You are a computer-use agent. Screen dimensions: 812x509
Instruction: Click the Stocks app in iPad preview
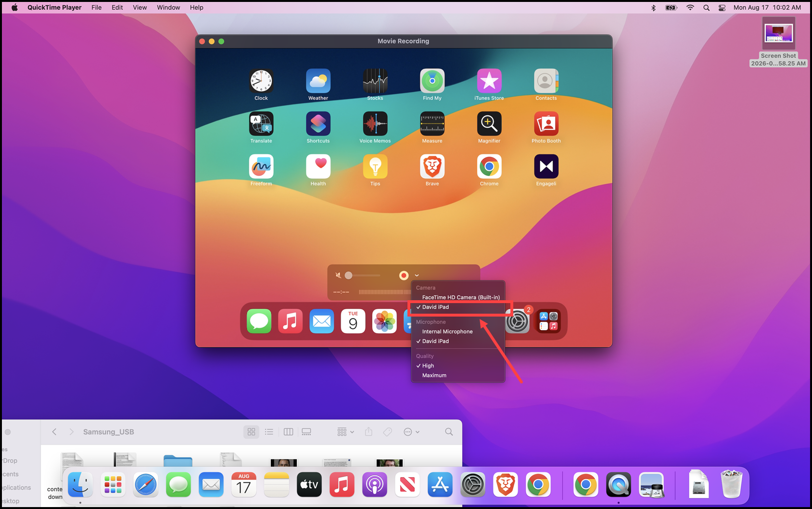pos(375,81)
